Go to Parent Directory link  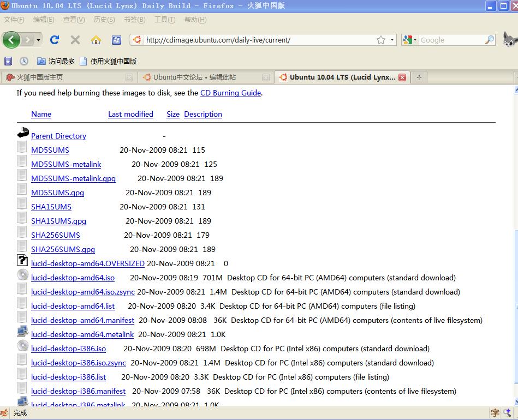coord(58,136)
